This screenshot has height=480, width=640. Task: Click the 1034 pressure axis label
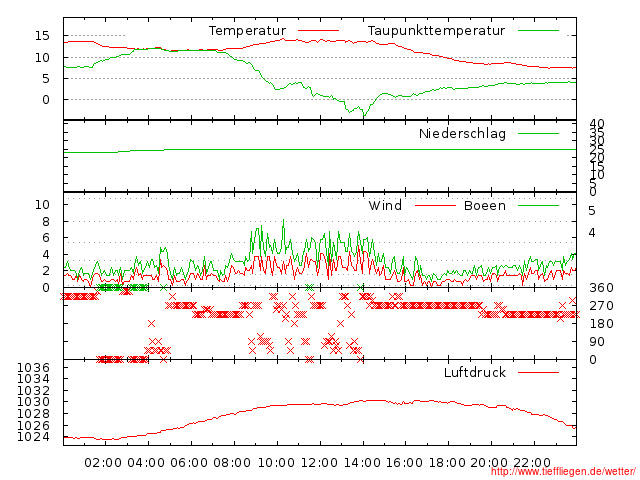(x=33, y=379)
